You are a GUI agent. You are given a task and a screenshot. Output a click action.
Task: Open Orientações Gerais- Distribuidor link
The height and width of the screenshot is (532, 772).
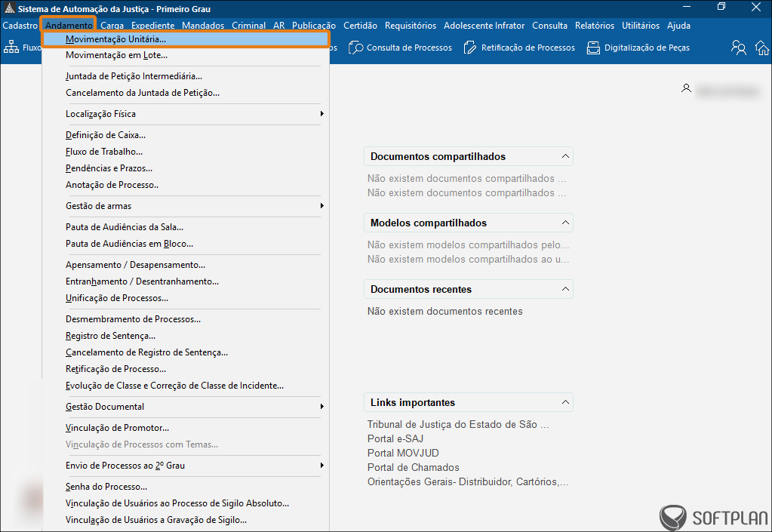click(x=468, y=481)
